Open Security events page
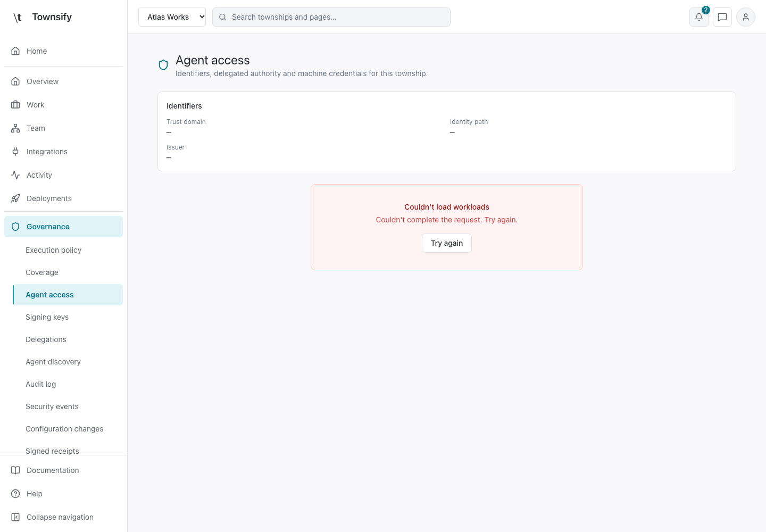 click(68, 406)
